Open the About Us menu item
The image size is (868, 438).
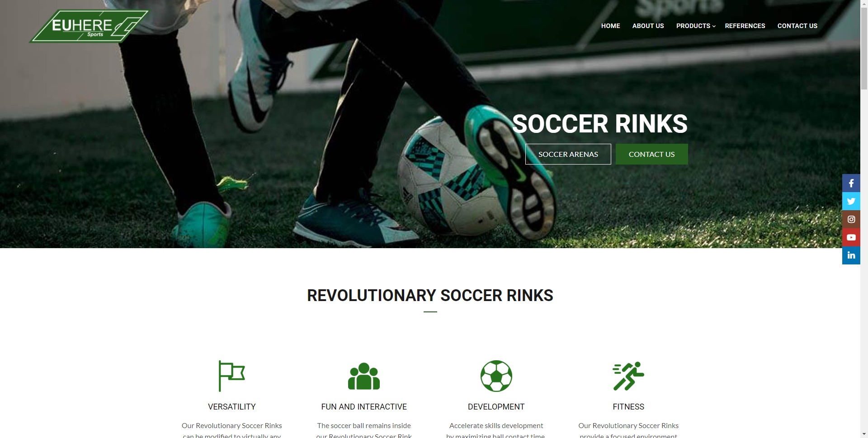pyautogui.click(x=648, y=26)
